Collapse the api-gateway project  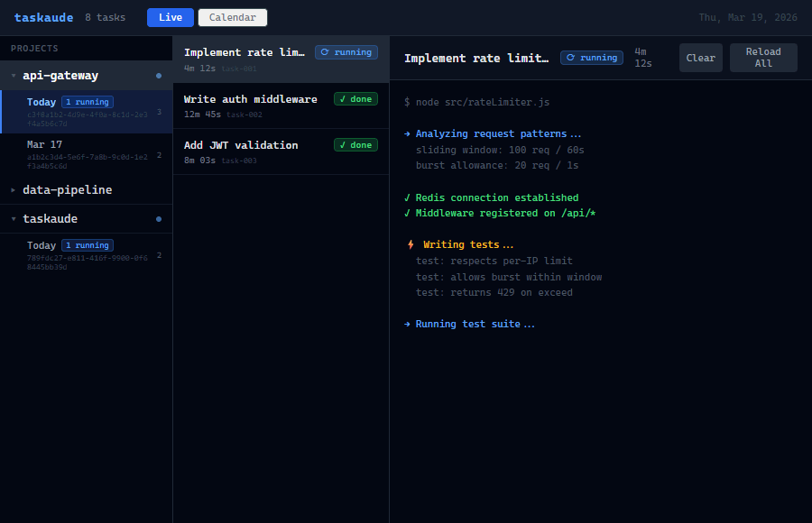14,76
